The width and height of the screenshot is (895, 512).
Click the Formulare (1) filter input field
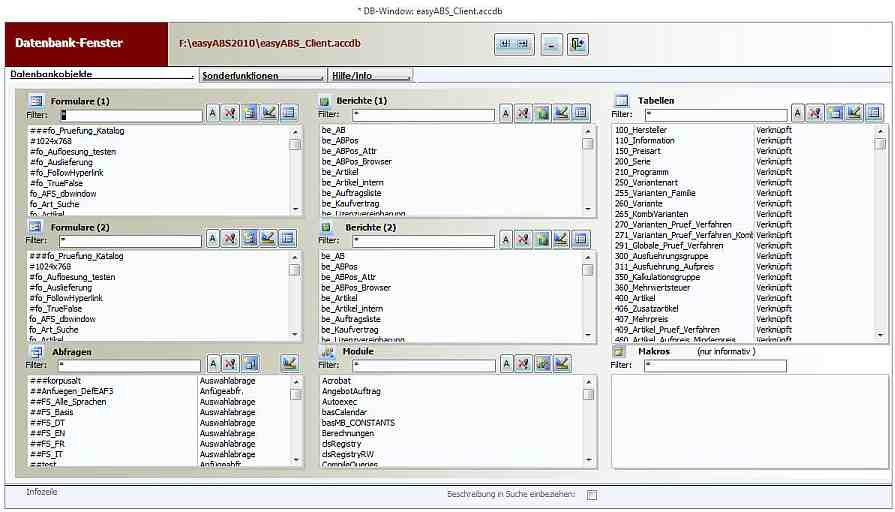[x=131, y=115]
